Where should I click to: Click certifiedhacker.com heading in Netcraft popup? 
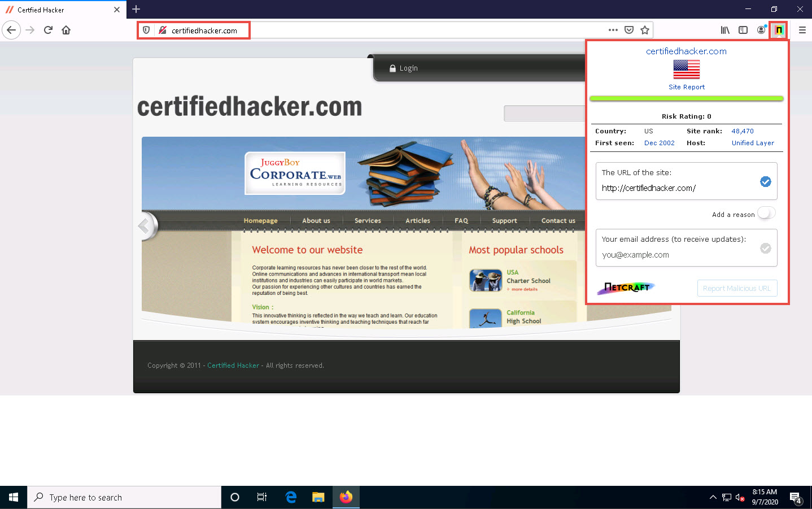(686, 51)
